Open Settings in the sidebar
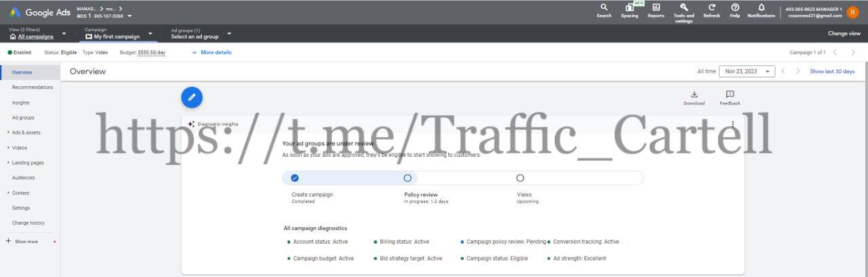 [21, 208]
